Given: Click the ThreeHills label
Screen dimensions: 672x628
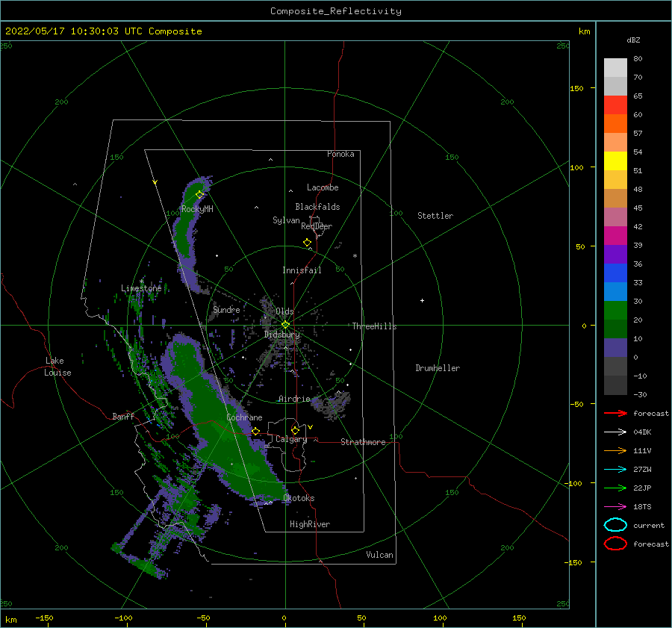Looking at the screenshot, I should point(375,326).
